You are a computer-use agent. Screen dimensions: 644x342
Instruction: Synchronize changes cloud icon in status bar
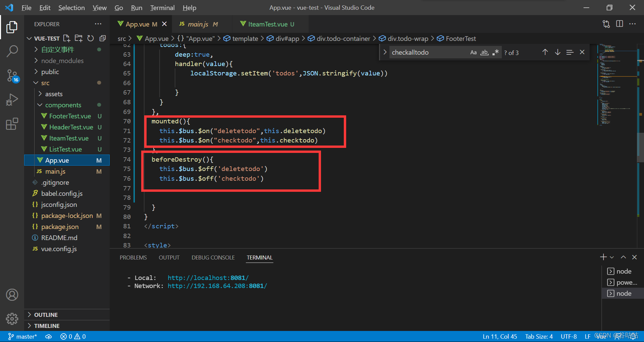tap(49, 336)
